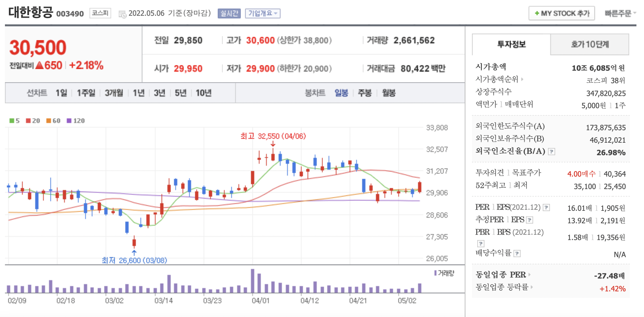Open help icon next to 외국인소진율(B/A)
Screen dimensions: 644x317
pos(552,152)
